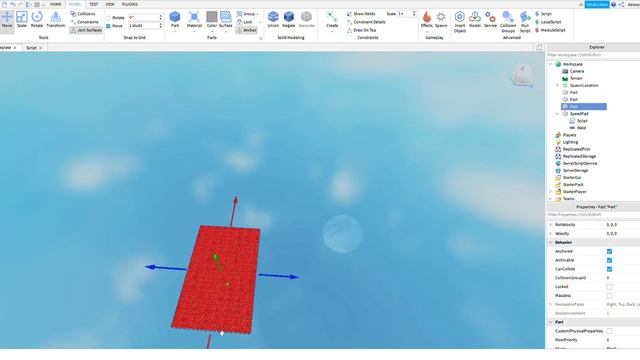Viewport: 640px width, 360px height.
Task: Click the help icon in title bar
Action: point(613,4)
